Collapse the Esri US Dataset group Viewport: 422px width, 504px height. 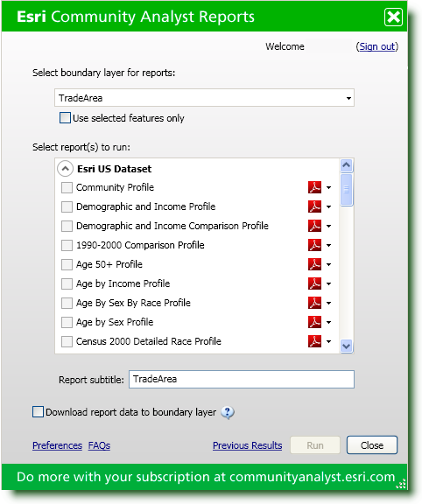click(x=65, y=168)
